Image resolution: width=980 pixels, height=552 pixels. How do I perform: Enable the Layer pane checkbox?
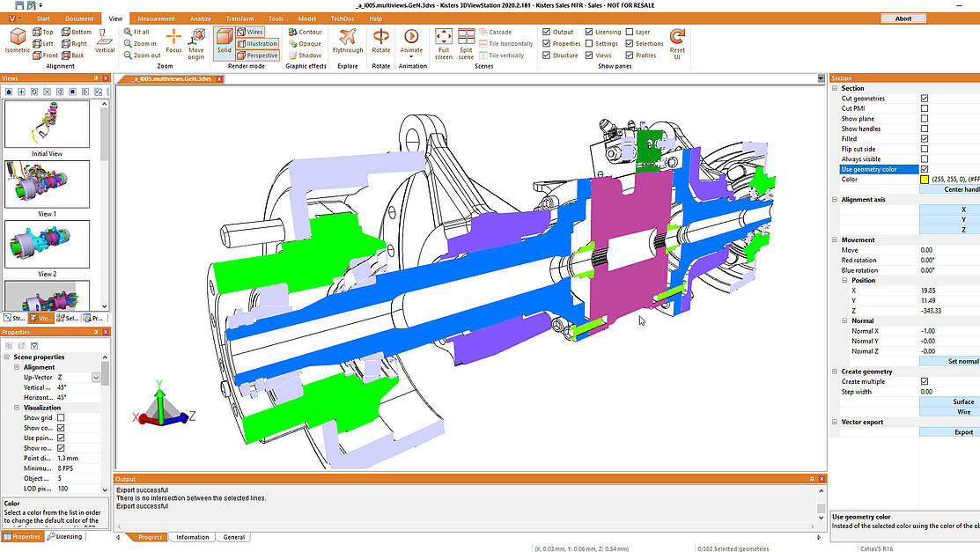[630, 32]
